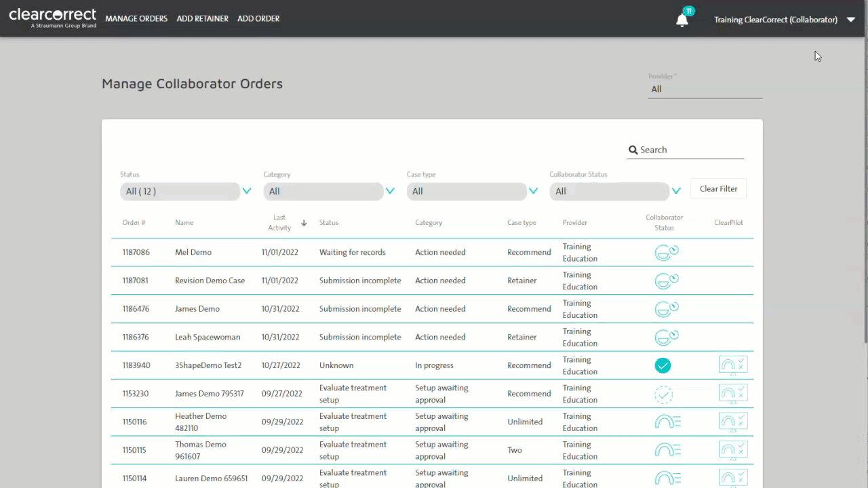Click collaborator status icon for Mel Demo
The height and width of the screenshot is (488, 868).
(x=667, y=252)
